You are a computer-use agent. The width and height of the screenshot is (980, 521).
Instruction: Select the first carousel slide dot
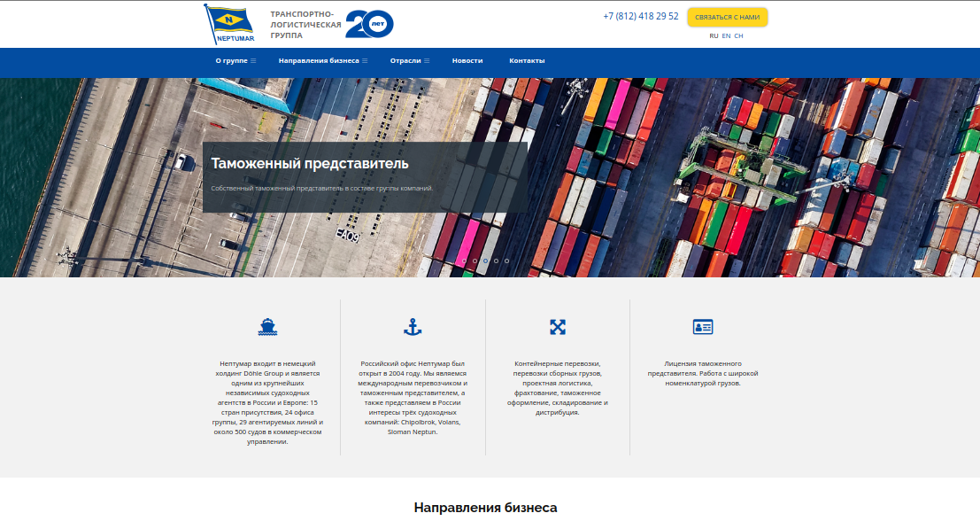(x=465, y=260)
